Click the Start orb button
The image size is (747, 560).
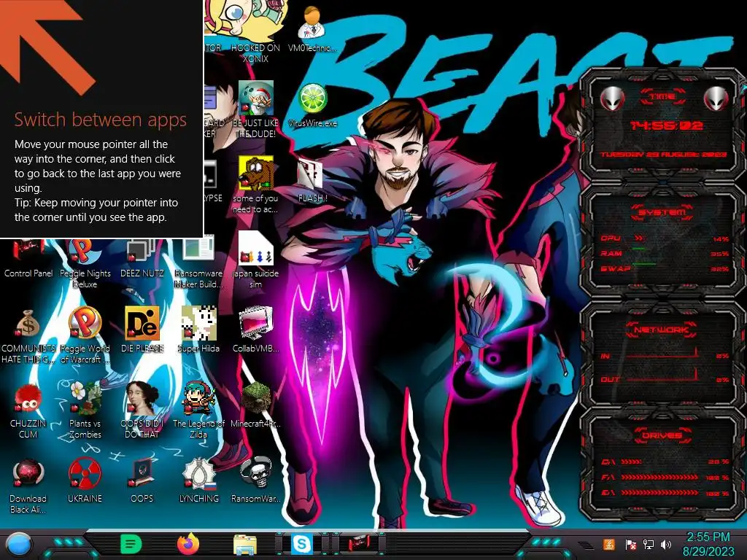coord(18,544)
